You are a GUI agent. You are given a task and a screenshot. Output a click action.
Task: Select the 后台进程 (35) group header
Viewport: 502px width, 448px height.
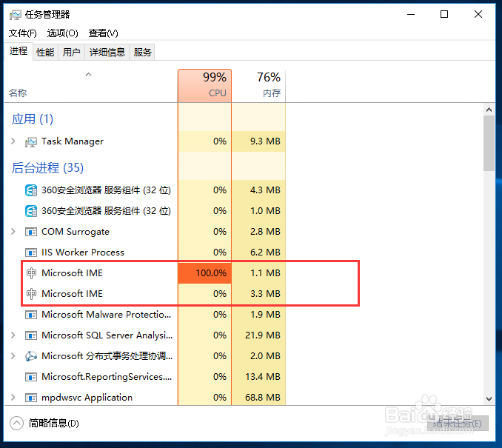click(x=47, y=168)
